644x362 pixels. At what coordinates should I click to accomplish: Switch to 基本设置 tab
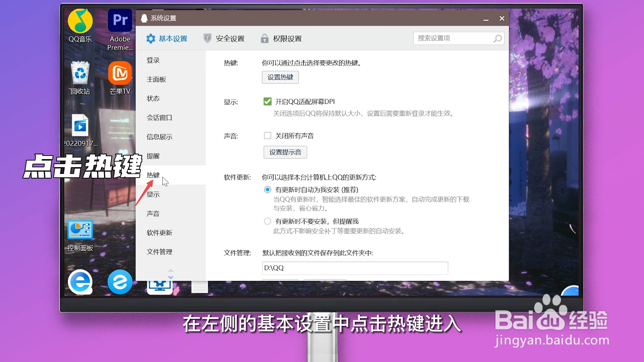tap(167, 39)
